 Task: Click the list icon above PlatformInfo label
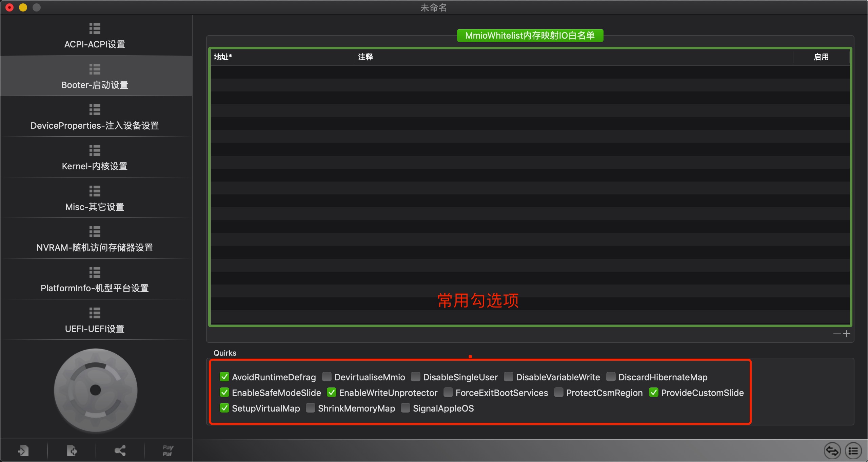point(95,272)
